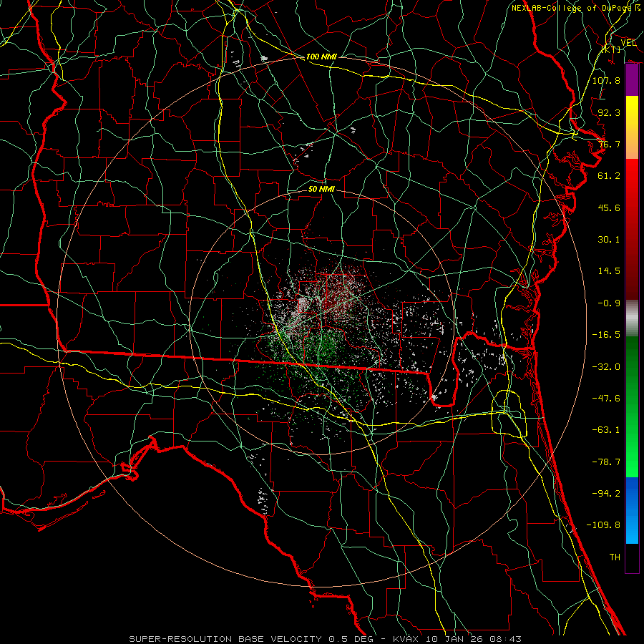Viewport: 644px width, 644px height.
Task: Pick the yellow-orange segment of color bar
Action: [632, 127]
